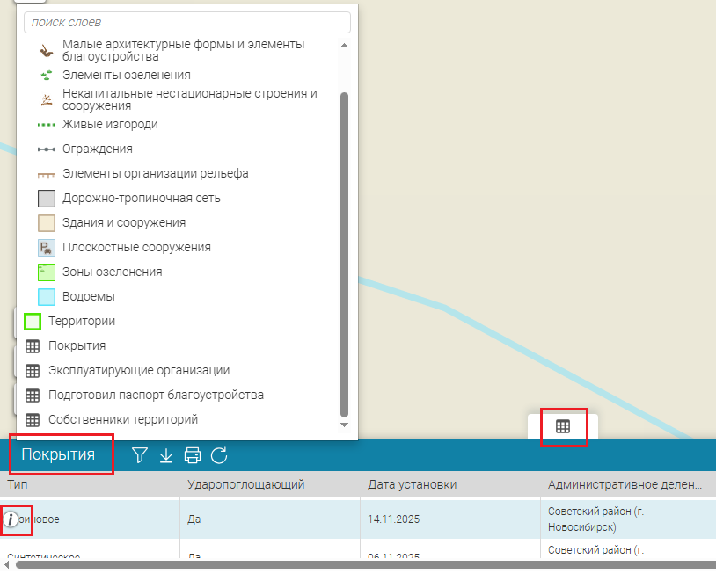Click the layer list scroll up arrow
The width and height of the screenshot is (716, 588).
[344, 46]
